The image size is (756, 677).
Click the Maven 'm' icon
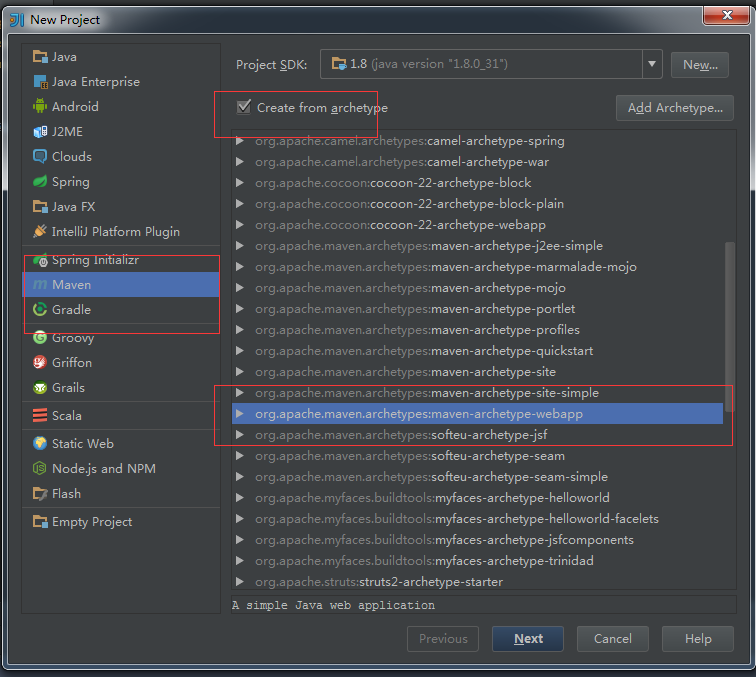click(40, 285)
